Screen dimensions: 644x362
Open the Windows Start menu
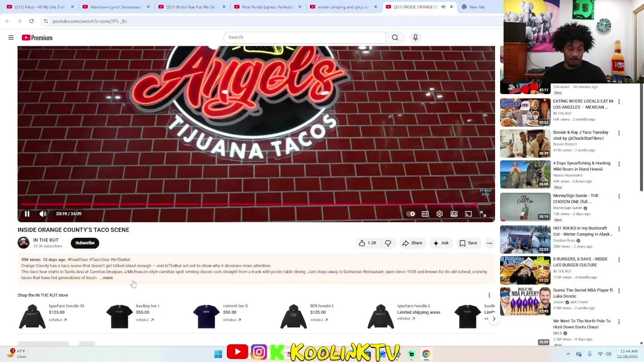(218, 354)
